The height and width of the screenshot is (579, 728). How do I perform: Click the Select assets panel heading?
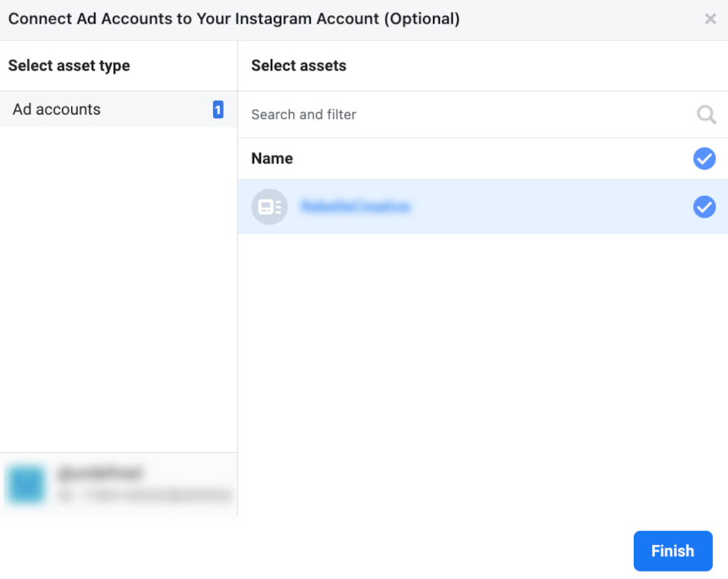[x=298, y=66]
